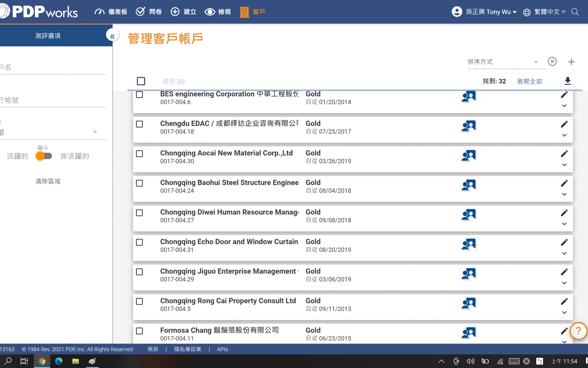
Task: View users for Chongqing Rong Cai Property
Action: (468, 303)
